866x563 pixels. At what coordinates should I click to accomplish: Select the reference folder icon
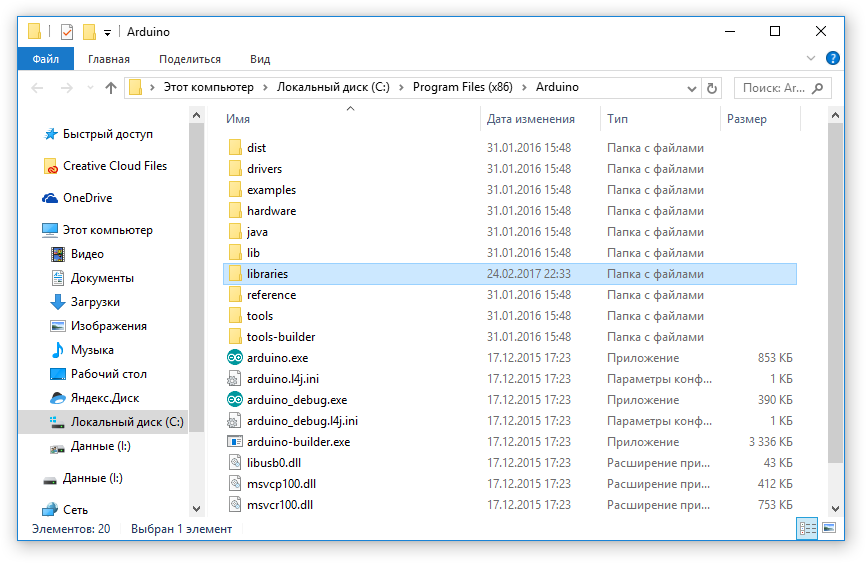tap(235, 294)
